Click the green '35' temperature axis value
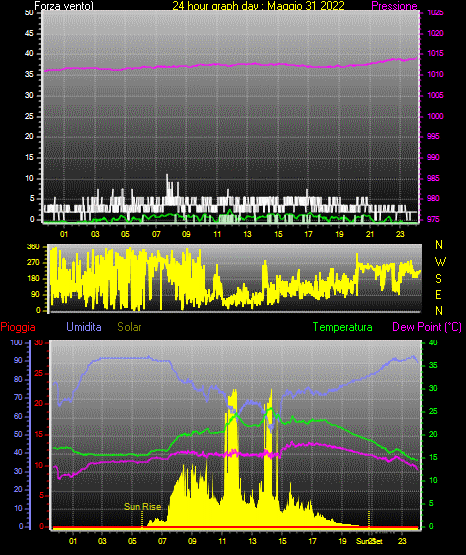Image resolution: width=466 pixels, height=555 pixels. click(433, 365)
